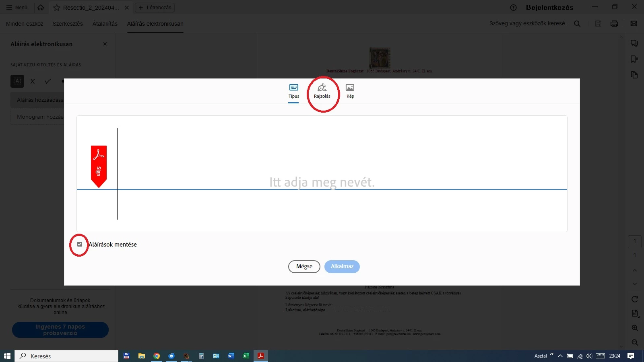Close the Aláírás elektronikusan side panel
The width and height of the screenshot is (644, 362).
pyautogui.click(x=105, y=44)
